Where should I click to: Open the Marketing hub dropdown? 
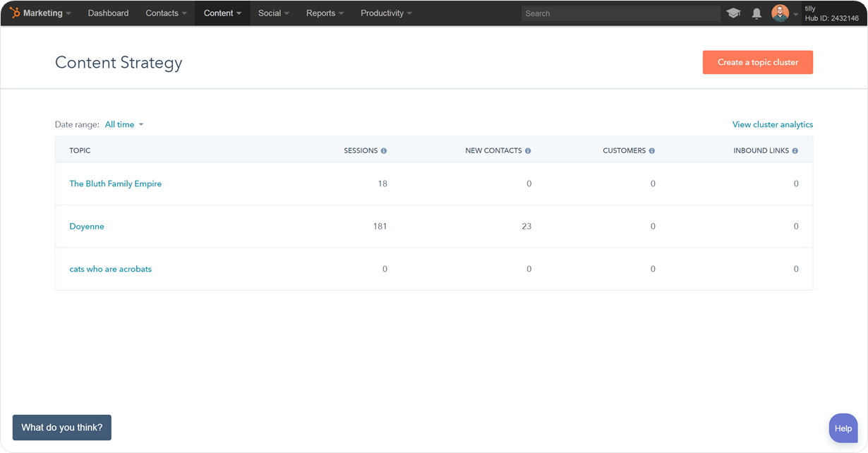click(41, 13)
